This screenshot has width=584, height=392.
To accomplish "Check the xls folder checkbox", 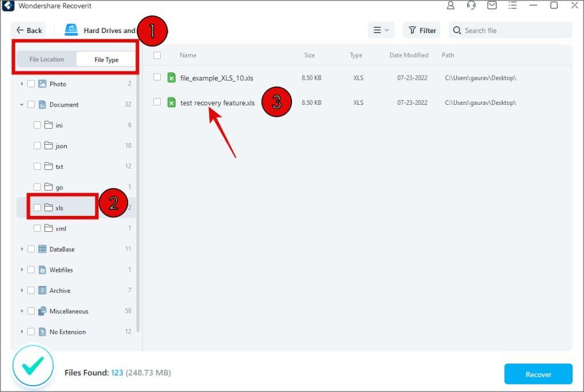I will [x=37, y=207].
